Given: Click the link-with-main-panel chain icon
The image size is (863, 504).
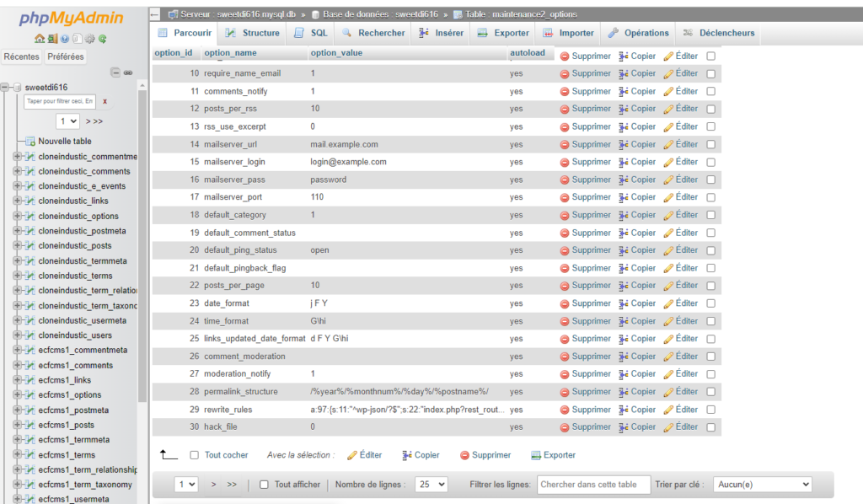Looking at the screenshot, I should point(128,72).
